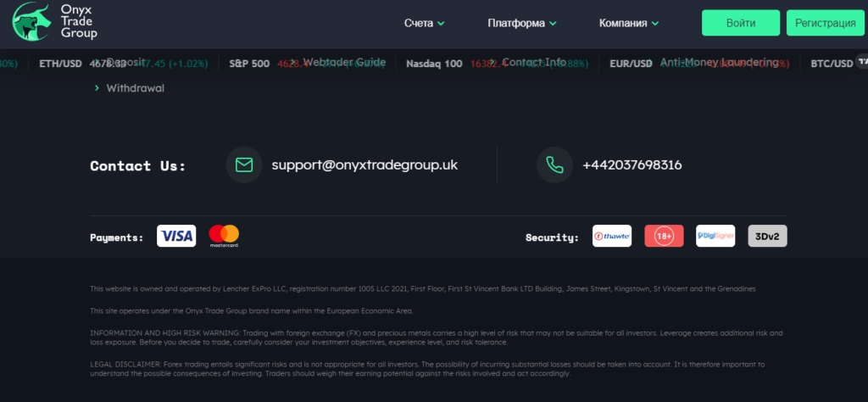The height and width of the screenshot is (402, 868).
Task: Click the ETH/USD ticker entry
Action: (x=124, y=64)
